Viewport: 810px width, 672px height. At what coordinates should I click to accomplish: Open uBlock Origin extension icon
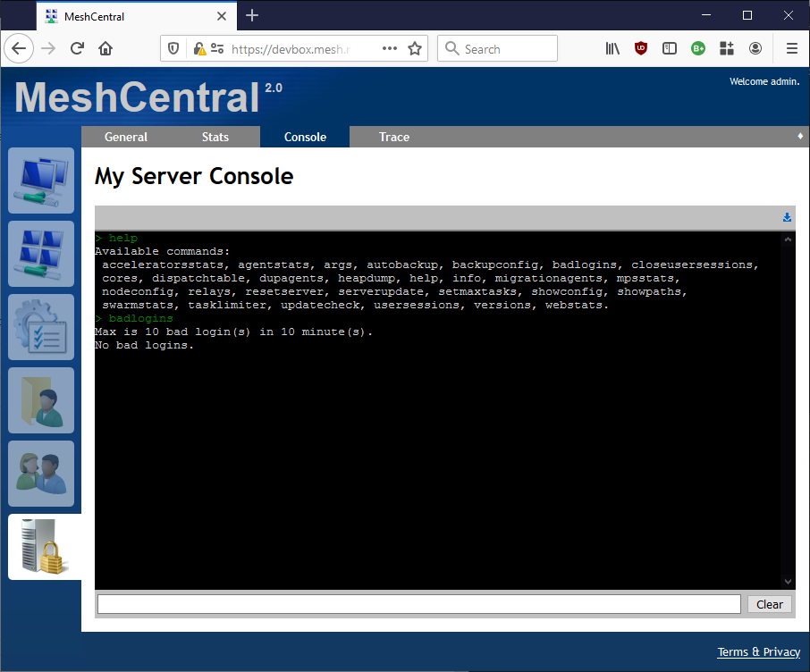click(641, 48)
